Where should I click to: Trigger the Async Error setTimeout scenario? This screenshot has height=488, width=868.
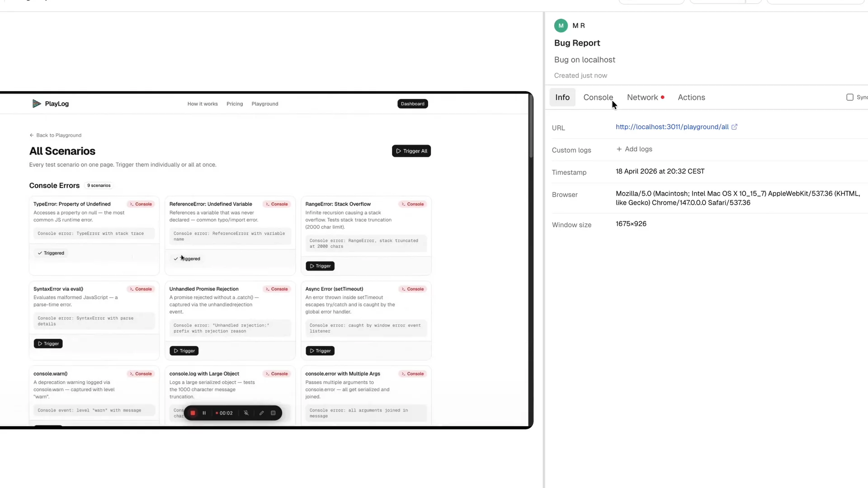[x=320, y=351]
